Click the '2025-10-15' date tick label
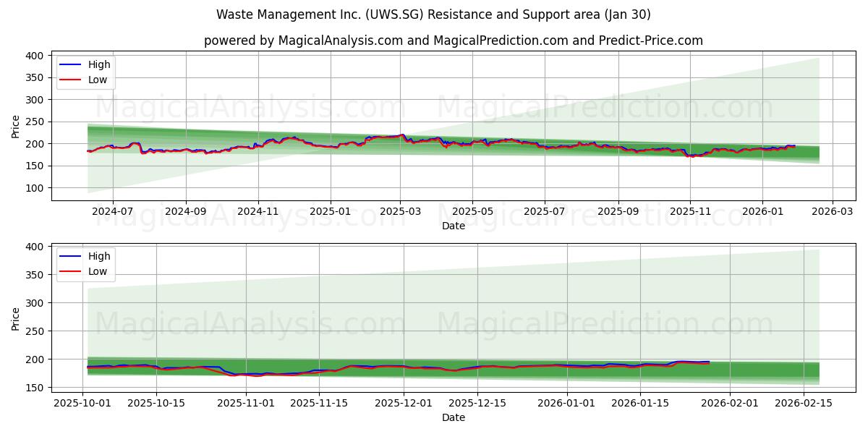Image resolution: width=868 pixels, height=434 pixels. pos(155,404)
